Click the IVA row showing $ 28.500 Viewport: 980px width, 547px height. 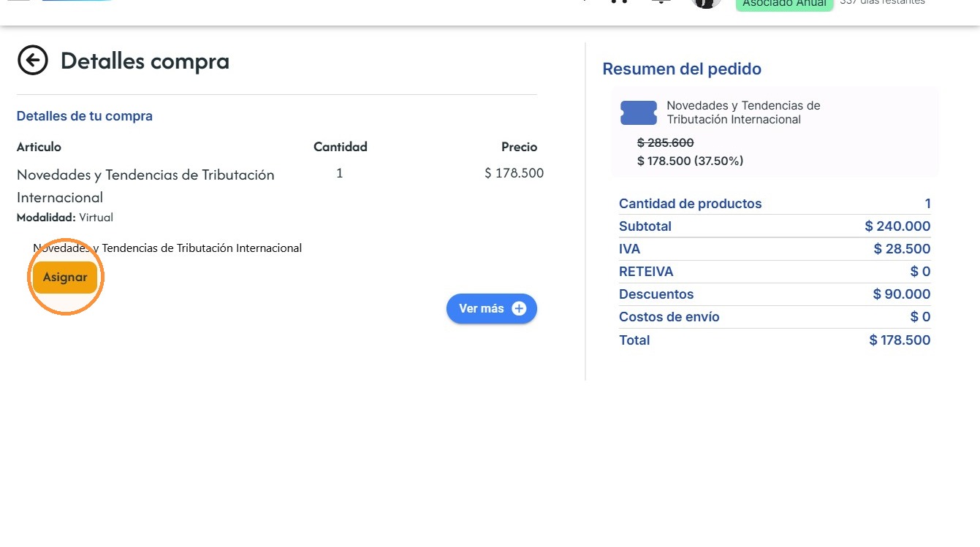click(x=775, y=249)
